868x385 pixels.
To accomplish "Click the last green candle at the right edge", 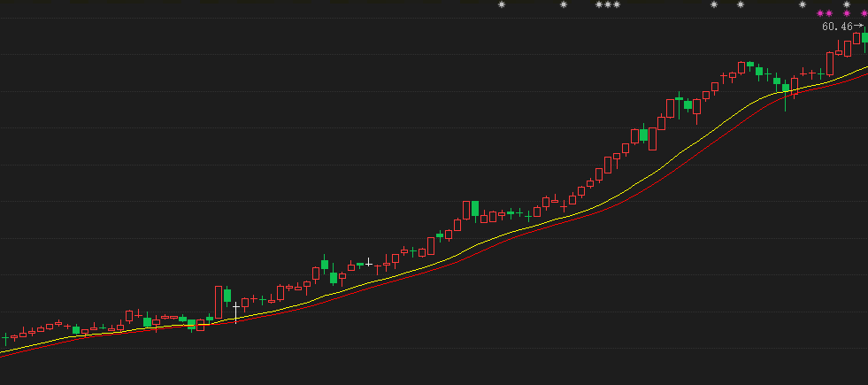I will [864, 37].
